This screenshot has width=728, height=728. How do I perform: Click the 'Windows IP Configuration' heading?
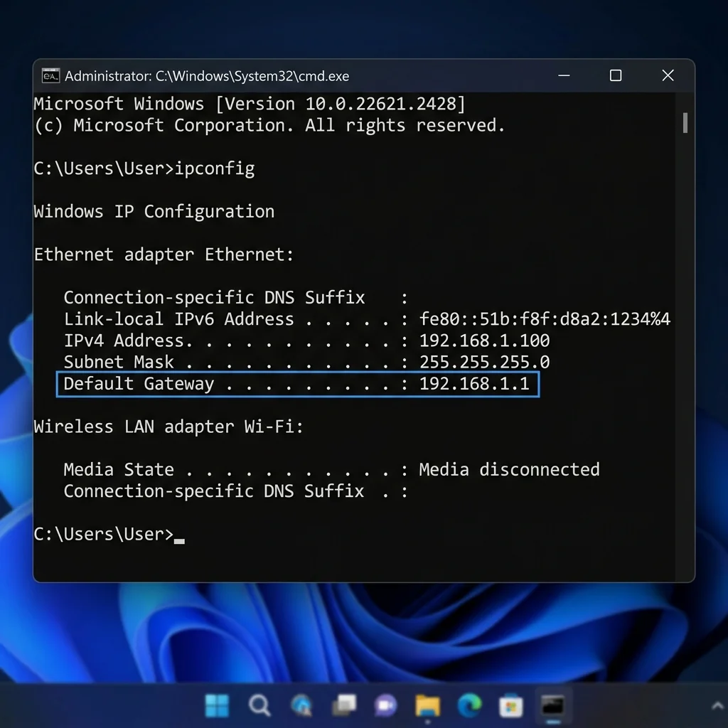pos(154,212)
